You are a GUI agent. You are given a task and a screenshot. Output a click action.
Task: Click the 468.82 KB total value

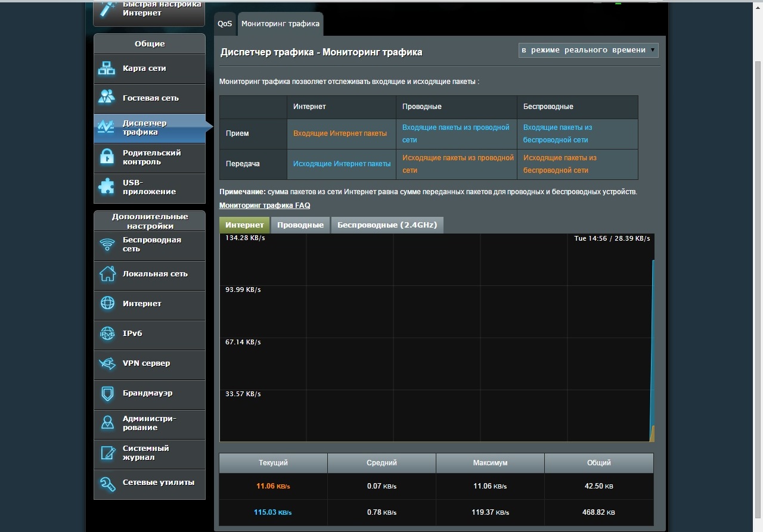[598, 512]
